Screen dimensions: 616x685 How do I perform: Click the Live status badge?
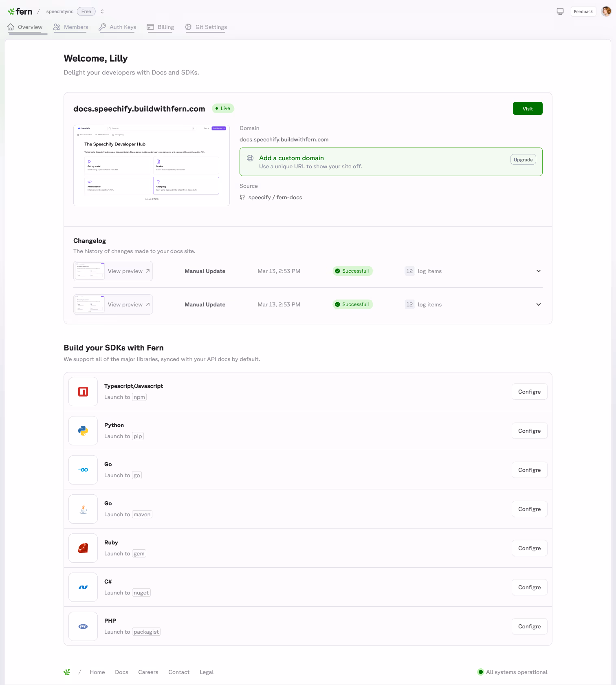click(223, 108)
